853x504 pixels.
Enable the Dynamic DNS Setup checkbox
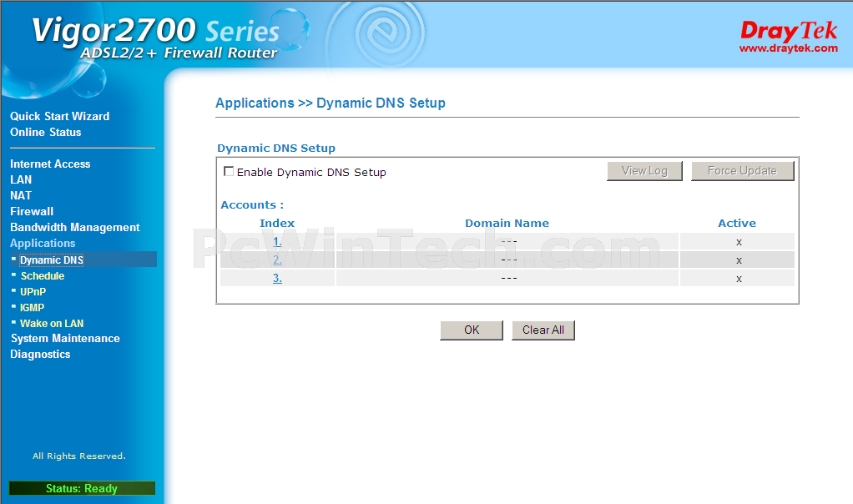pos(229,172)
